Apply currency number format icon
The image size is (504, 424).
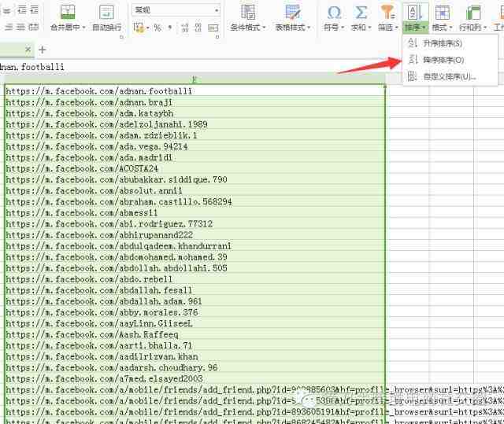coord(139,28)
